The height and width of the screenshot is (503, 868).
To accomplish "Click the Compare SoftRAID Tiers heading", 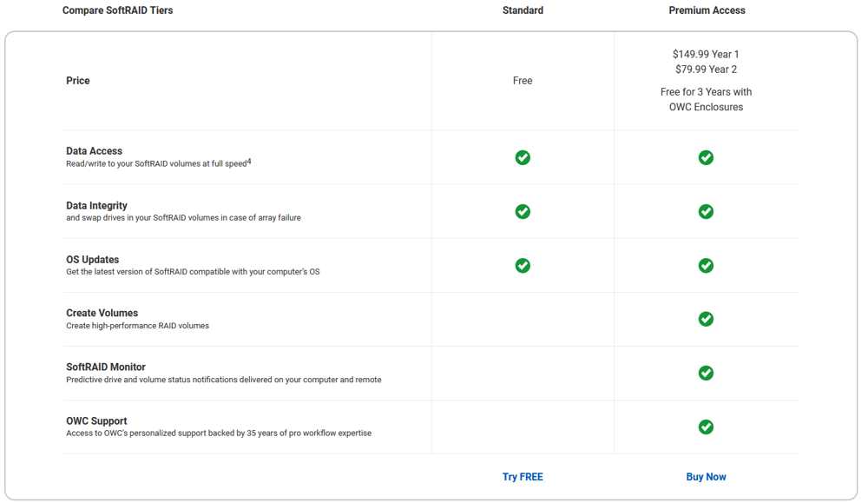I will coord(117,10).
